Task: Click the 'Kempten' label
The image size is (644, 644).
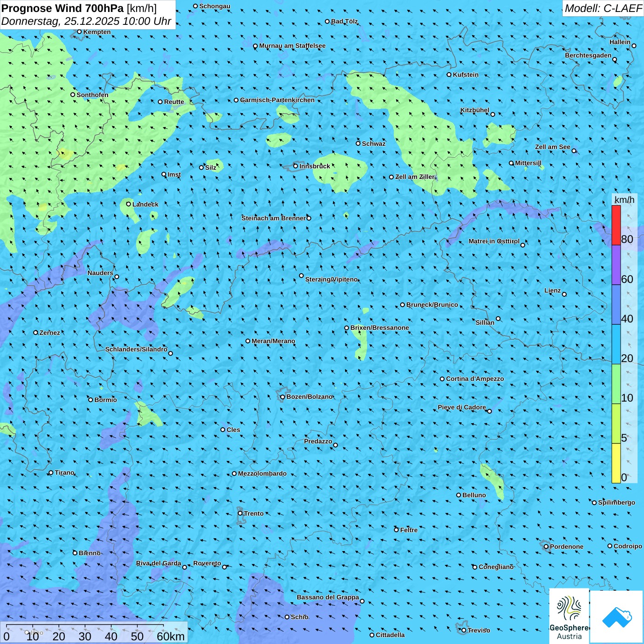Action: [97, 32]
